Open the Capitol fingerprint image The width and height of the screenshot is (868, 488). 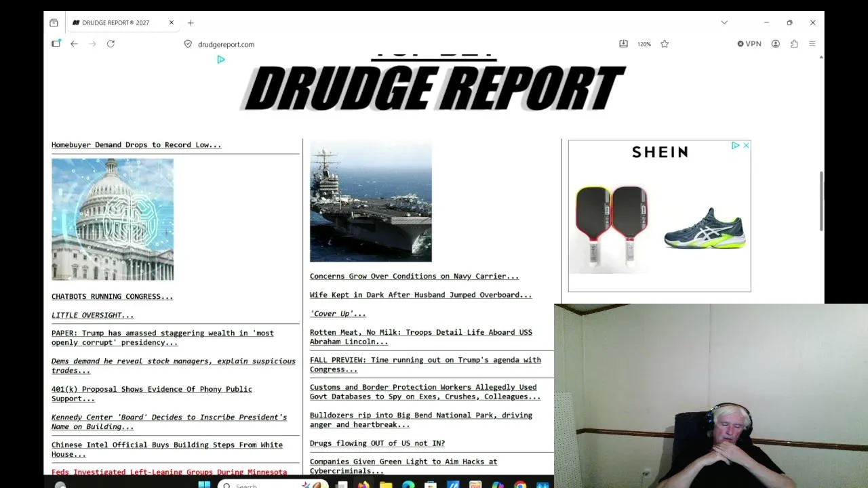(x=113, y=220)
